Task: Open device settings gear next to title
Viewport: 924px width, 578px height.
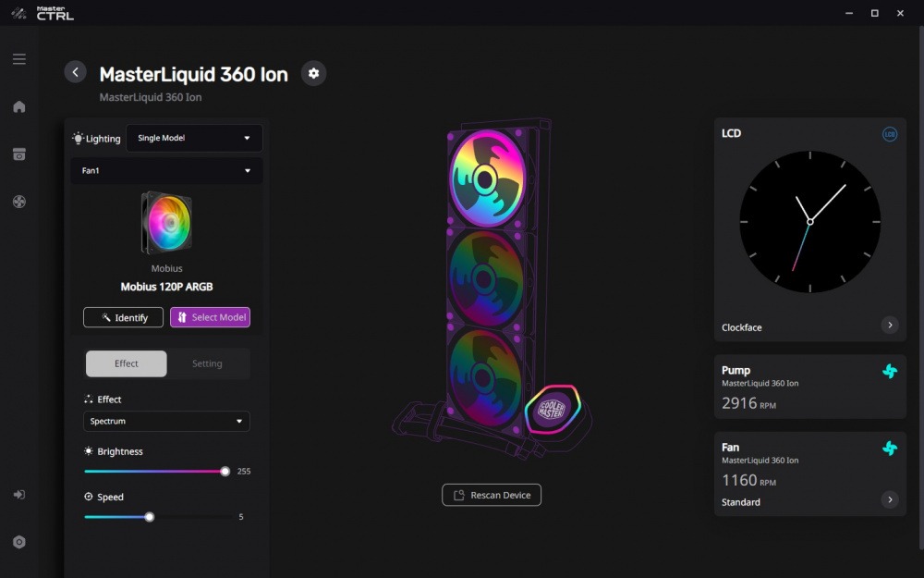Action: (313, 73)
